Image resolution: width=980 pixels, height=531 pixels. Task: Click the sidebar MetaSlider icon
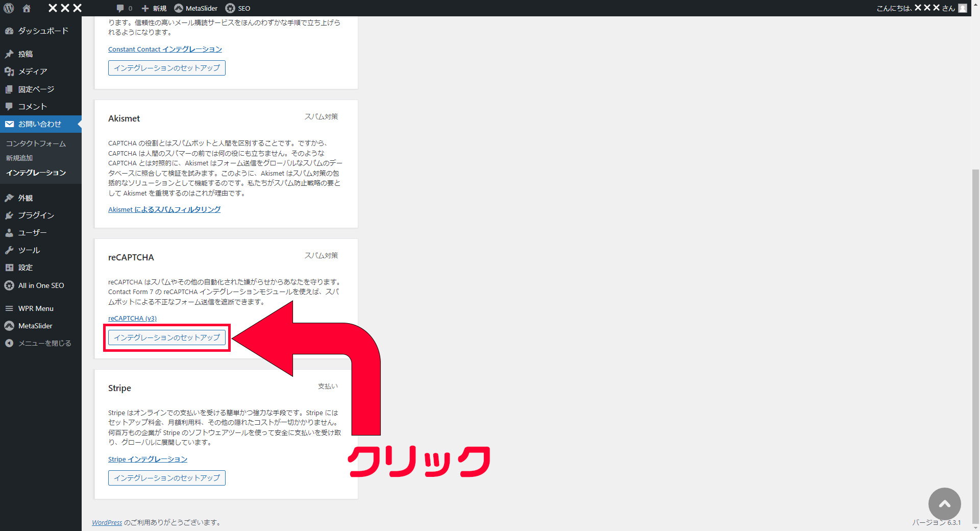click(9, 326)
